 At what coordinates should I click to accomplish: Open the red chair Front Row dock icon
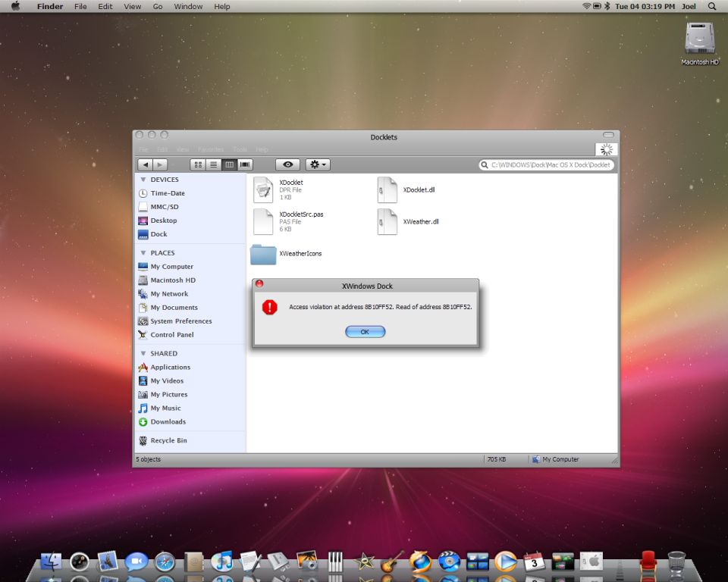click(x=648, y=561)
